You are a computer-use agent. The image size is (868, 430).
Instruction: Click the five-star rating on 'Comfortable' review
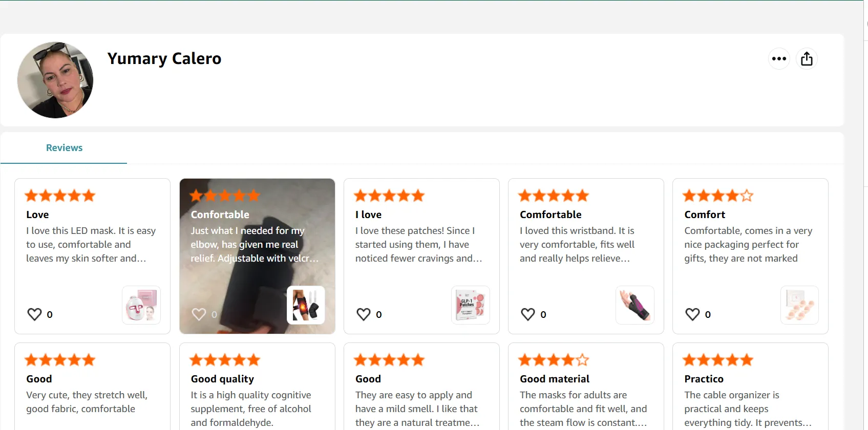[554, 196]
